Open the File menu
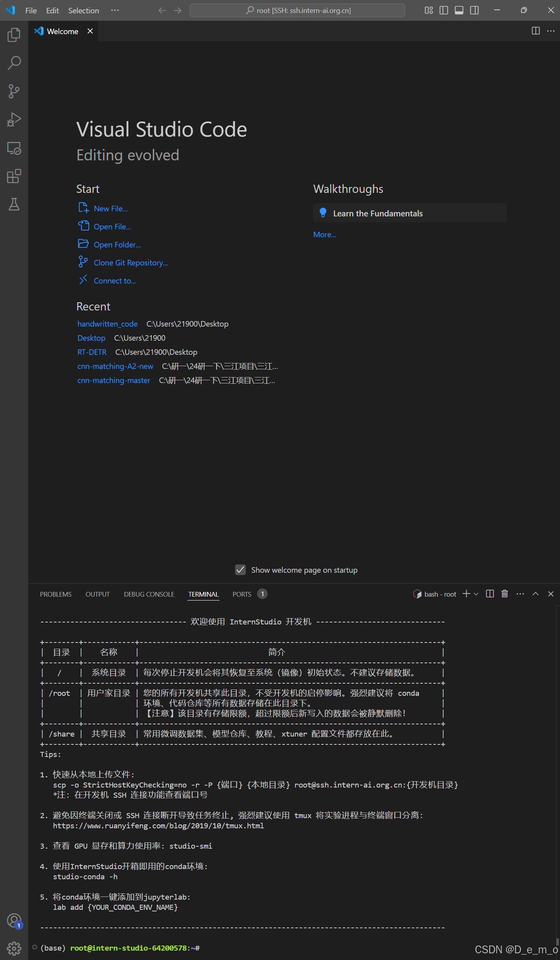Image resolution: width=560 pixels, height=960 pixels. [31, 11]
